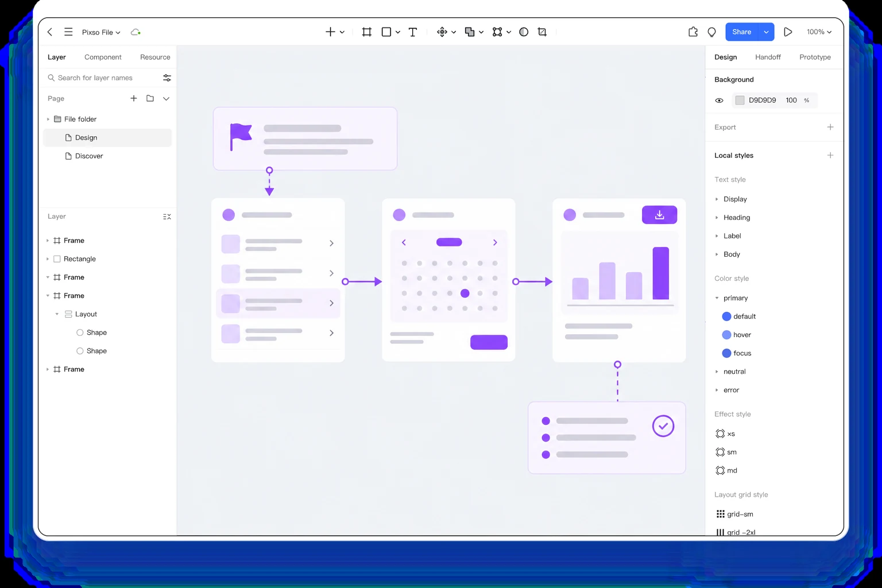The image size is (882, 588).
Task: Open the Pixso File name dropdown
Action: tap(101, 32)
